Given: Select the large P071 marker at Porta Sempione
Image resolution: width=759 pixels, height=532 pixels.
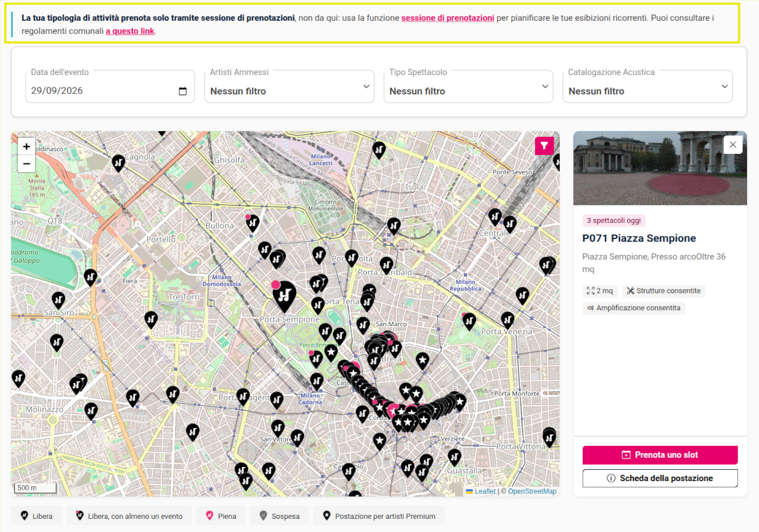Looking at the screenshot, I should tap(284, 296).
